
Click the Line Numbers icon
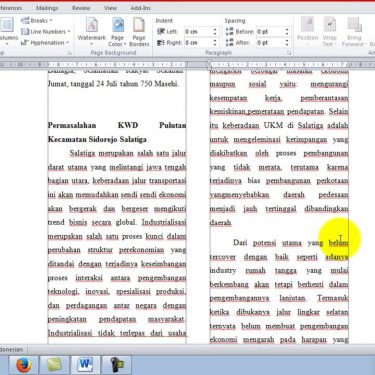click(x=25, y=32)
